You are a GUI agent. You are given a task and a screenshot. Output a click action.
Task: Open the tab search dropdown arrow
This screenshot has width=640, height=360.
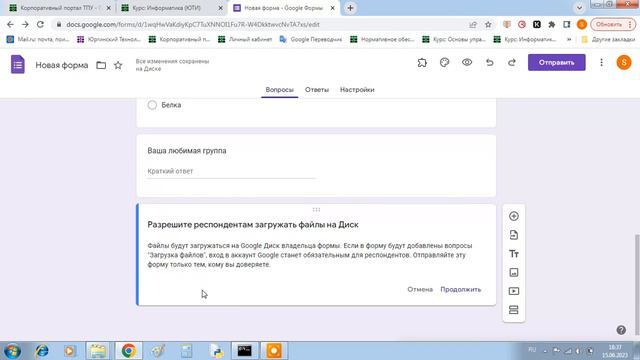click(579, 8)
